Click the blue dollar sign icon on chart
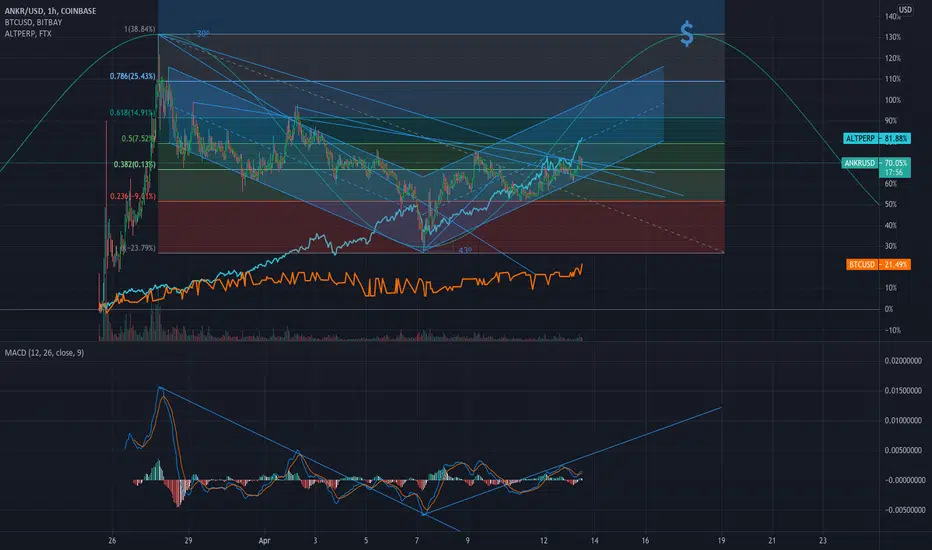 tap(687, 34)
